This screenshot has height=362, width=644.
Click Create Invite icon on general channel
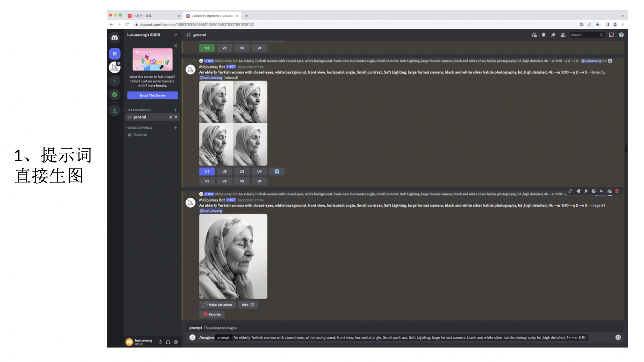(171, 117)
